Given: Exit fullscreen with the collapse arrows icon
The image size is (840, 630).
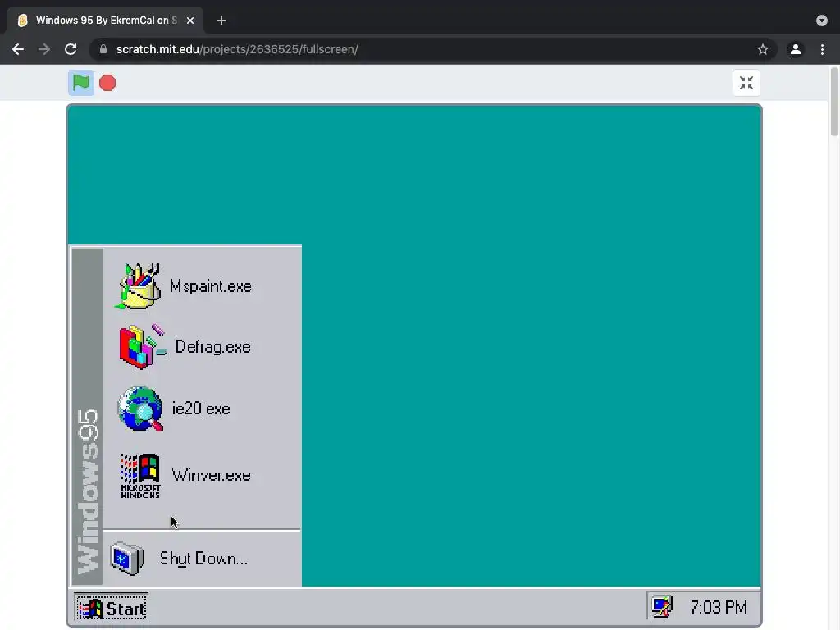Looking at the screenshot, I should [x=746, y=83].
